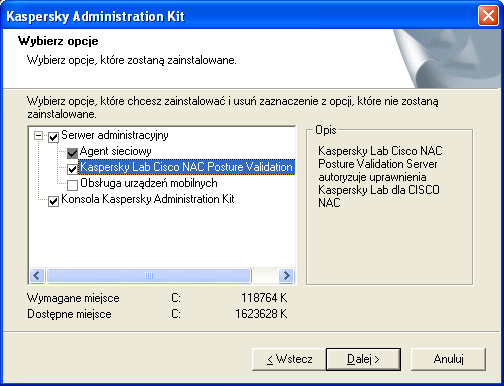
Task: Select the Serwer administracyjny tree label
Action: click(115, 135)
